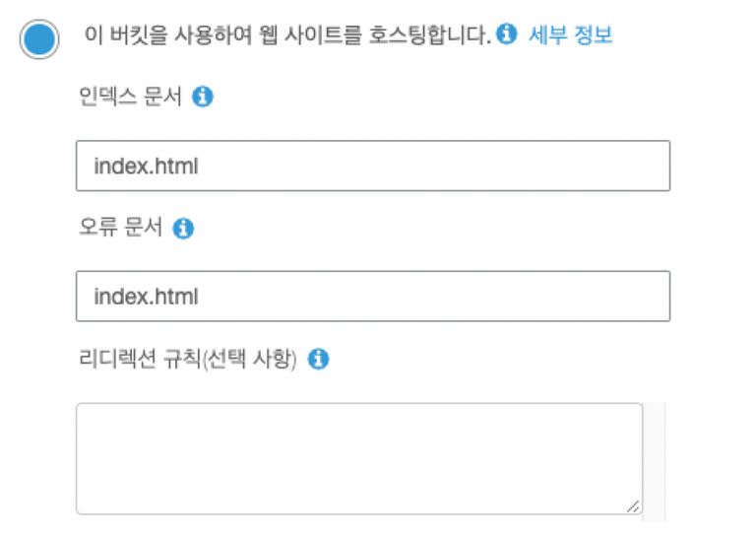Show info tooltip for 리디렉션 규칙
This screenshot has height=536, width=756.
point(318,359)
